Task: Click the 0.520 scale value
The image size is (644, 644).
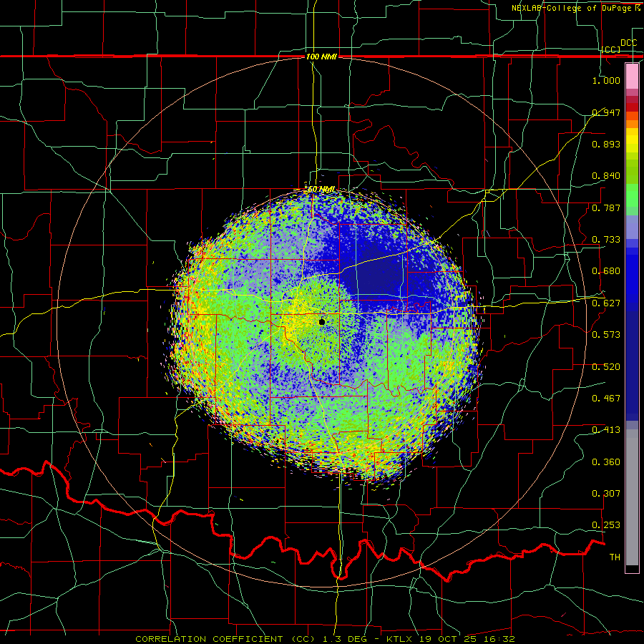Action: click(x=606, y=367)
